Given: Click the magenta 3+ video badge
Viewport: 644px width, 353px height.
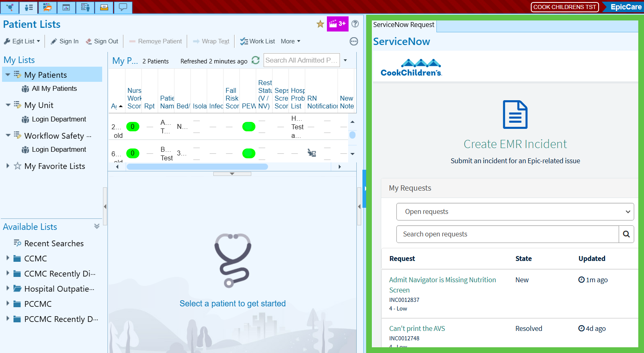Looking at the screenshot, I should click(x=338, y=24).
